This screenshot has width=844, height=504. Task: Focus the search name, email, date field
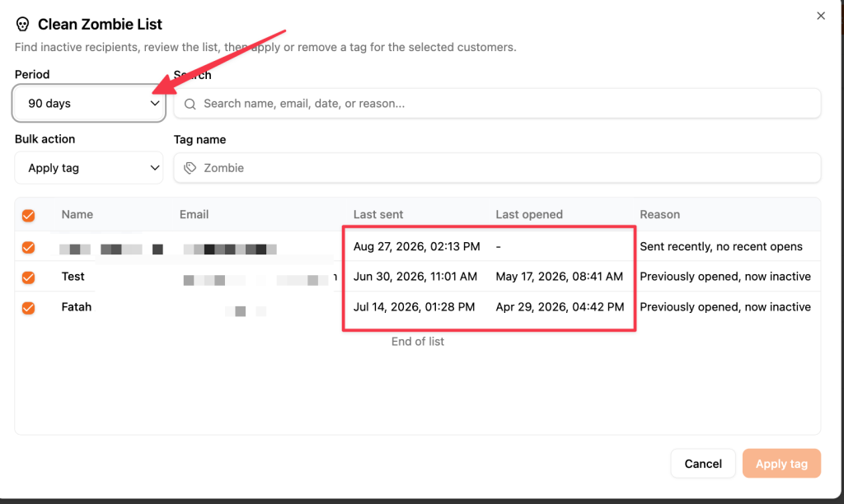pos(497,103)
